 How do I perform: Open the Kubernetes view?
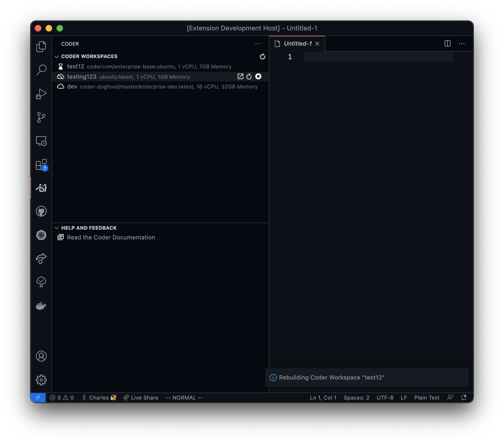(41, 235)
